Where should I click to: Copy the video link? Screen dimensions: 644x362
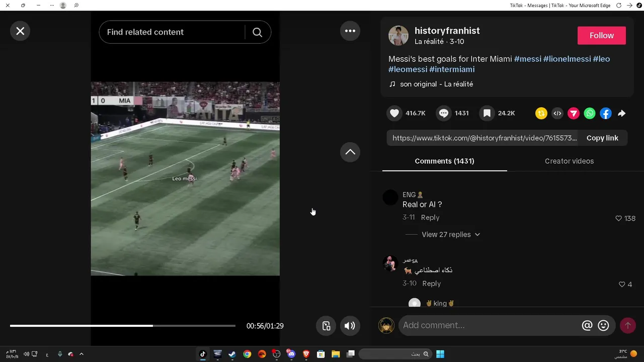tap(602, 138)
